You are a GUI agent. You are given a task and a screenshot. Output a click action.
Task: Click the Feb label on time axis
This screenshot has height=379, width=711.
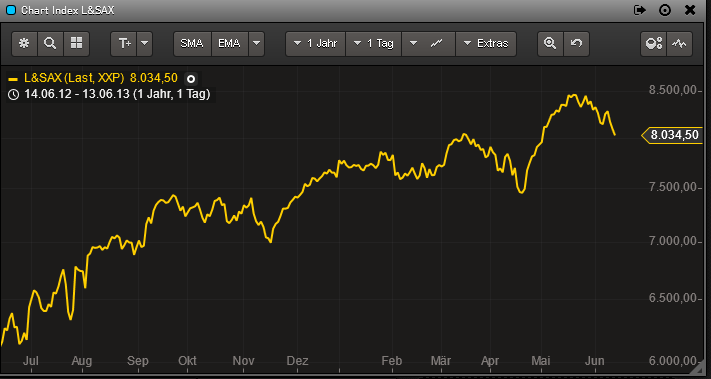(392, 361)
